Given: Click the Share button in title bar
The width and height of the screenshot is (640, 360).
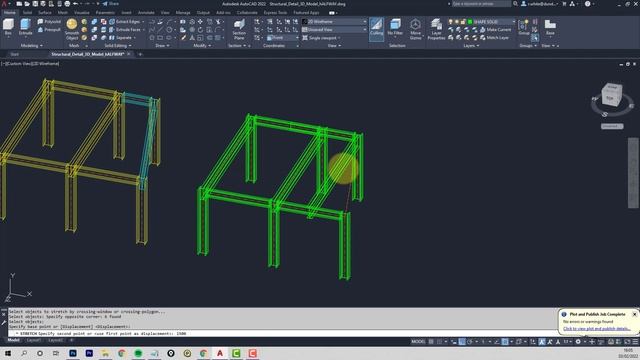Looking at the screenshot, I should 110,4.
